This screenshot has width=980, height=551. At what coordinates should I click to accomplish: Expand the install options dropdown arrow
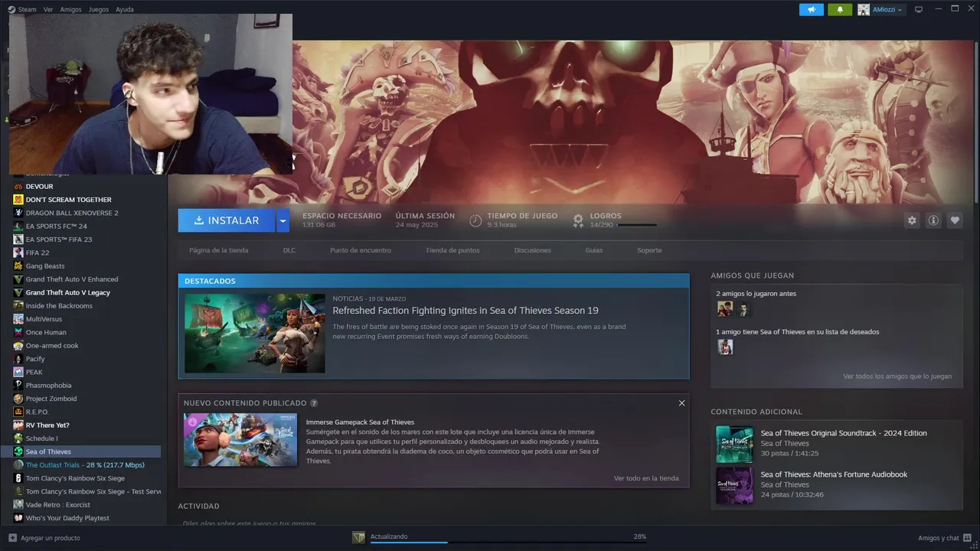pos(283,220)
